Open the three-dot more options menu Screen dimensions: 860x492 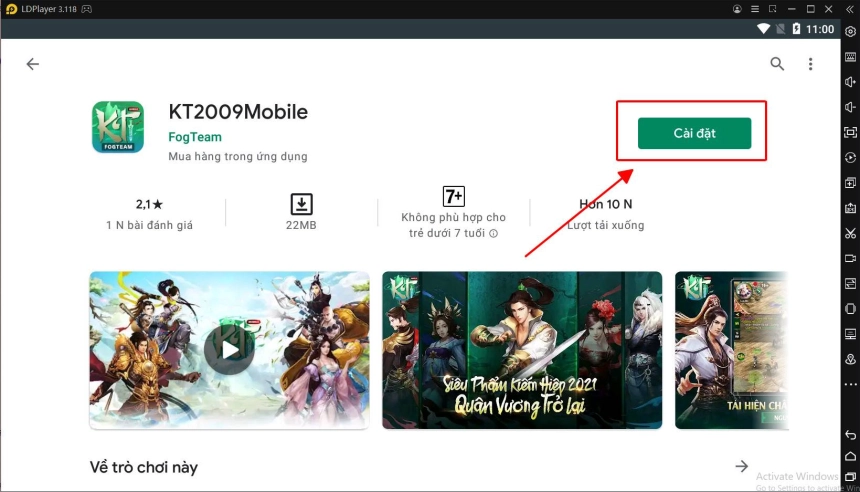point(811,64)
